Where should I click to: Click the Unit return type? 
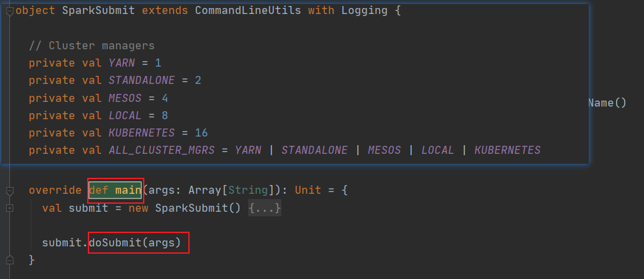(308, 190)
